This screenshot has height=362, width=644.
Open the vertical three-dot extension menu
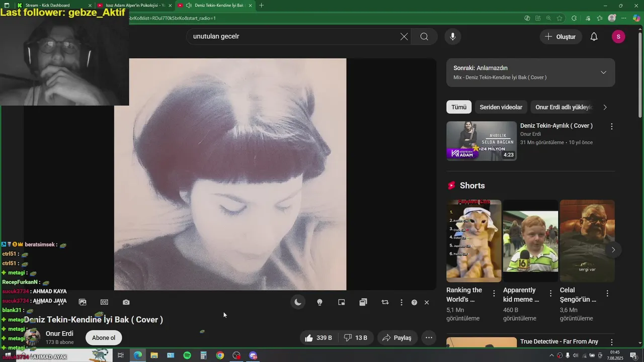401,302
